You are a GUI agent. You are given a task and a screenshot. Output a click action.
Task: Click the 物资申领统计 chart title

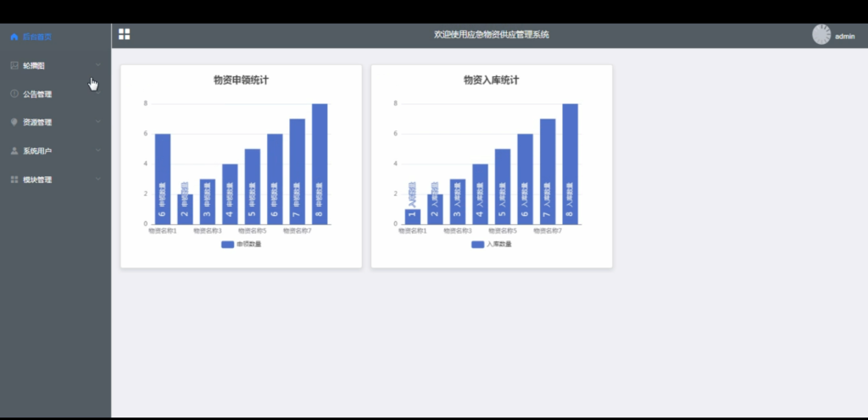(x=242, y=80)
